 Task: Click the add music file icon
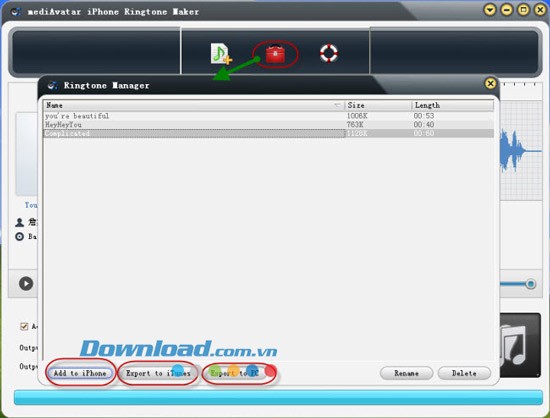click(221, 54)
